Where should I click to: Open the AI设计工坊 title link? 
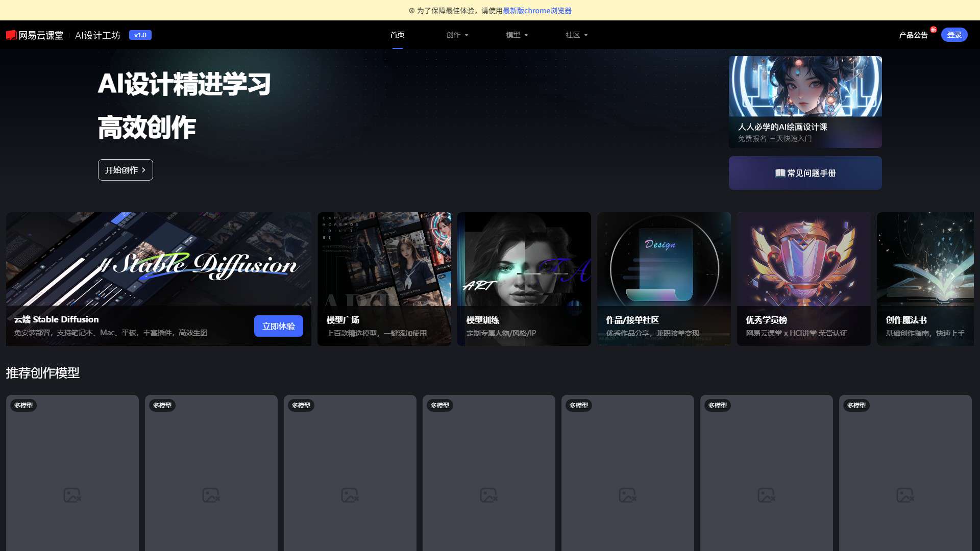(97, 35)
